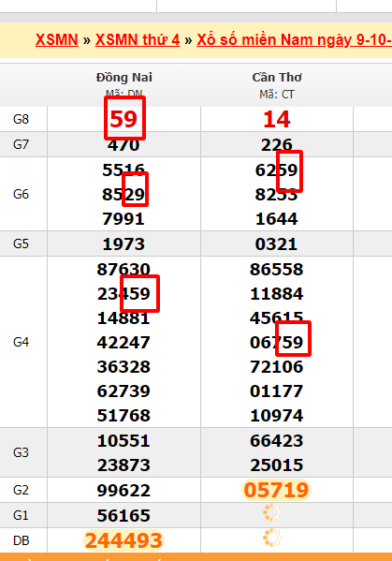Select the Cần Thơ column header

[x=277, y=78]
